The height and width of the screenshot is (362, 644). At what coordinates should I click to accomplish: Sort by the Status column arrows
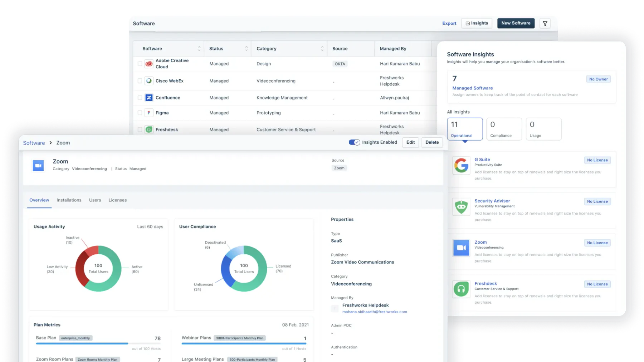coord(246,49)
